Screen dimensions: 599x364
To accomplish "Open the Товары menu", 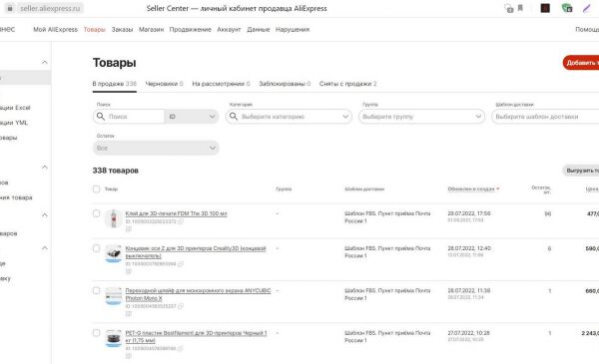I will pyautogui.click(x=95, y=29).
